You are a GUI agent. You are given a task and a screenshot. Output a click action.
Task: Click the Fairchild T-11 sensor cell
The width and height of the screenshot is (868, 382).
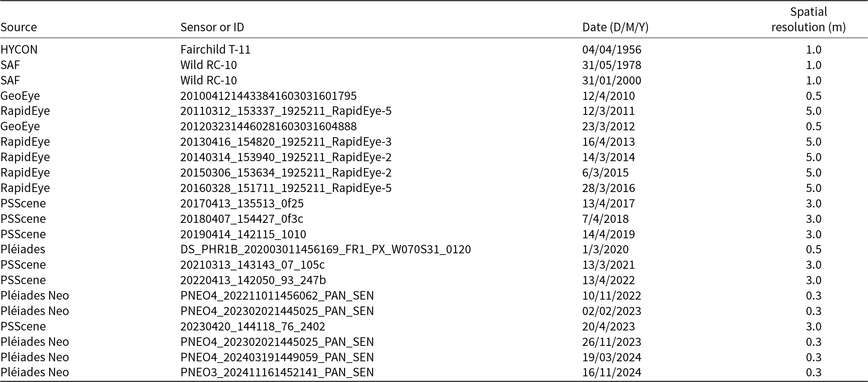[x=216, y=50]
